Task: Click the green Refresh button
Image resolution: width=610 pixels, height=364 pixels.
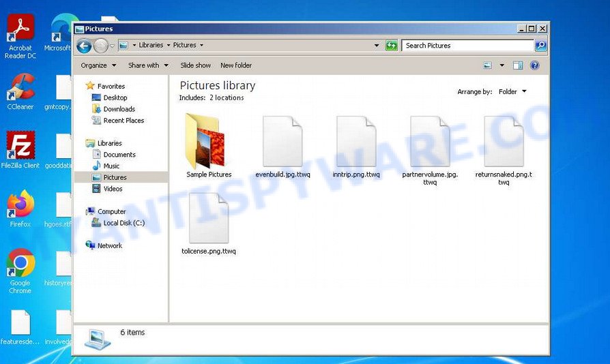Action: [392, 46]
